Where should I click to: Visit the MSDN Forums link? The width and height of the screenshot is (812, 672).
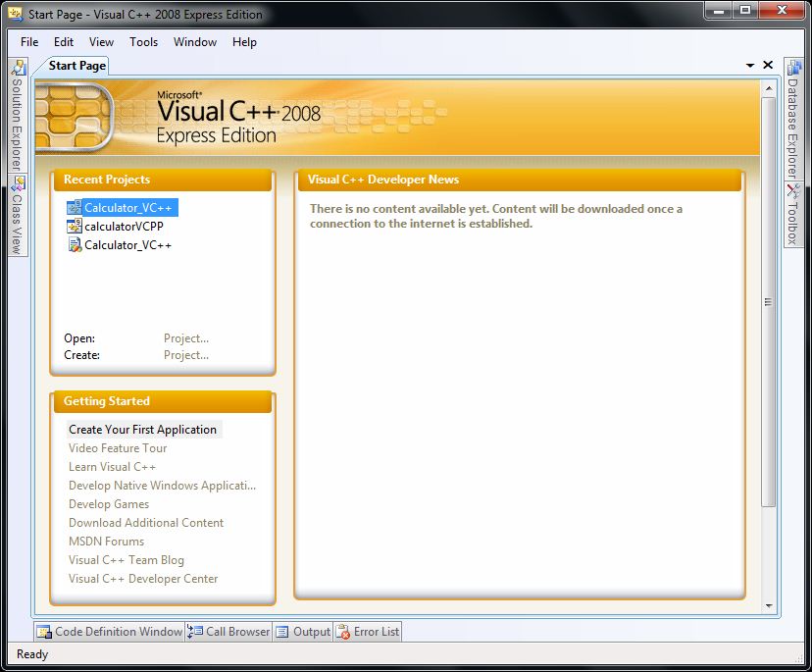tap(106, 541)
